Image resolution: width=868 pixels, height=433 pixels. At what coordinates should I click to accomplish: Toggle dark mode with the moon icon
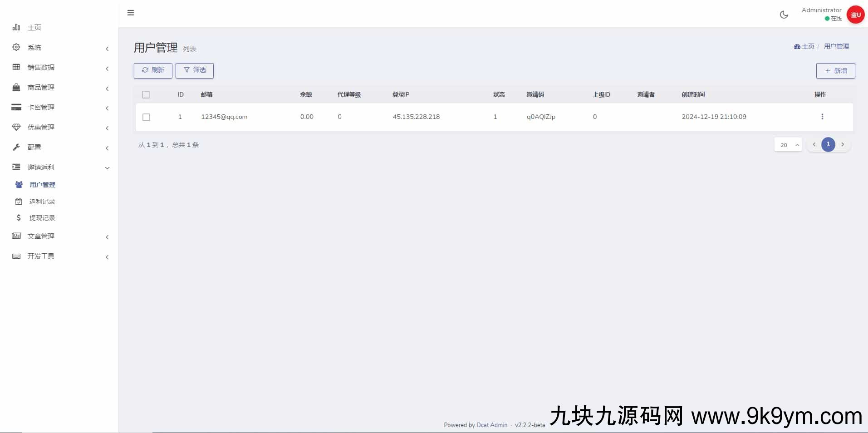coord(784,15)
